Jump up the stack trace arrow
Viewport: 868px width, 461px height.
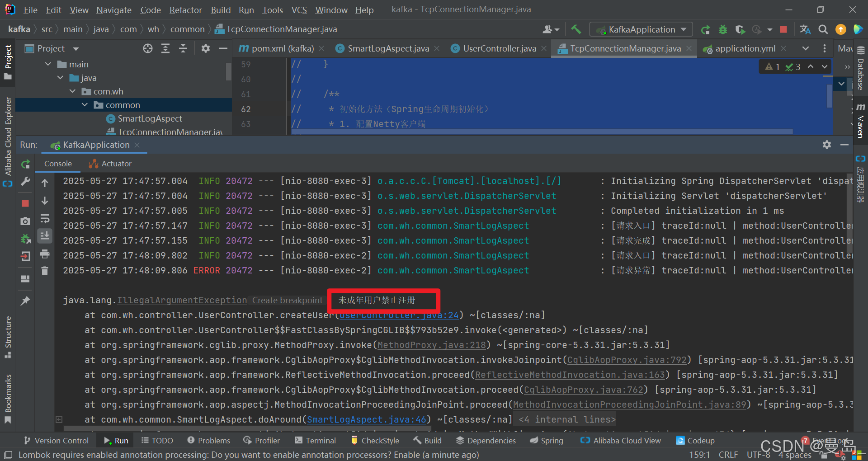(x=45, y=183)
